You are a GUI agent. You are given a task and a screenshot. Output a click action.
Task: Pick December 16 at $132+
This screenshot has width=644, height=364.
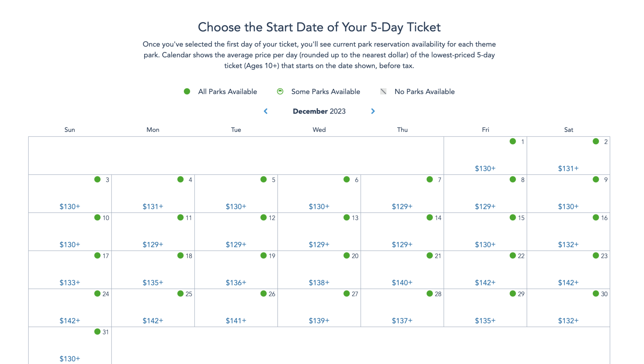click(568, 232)
